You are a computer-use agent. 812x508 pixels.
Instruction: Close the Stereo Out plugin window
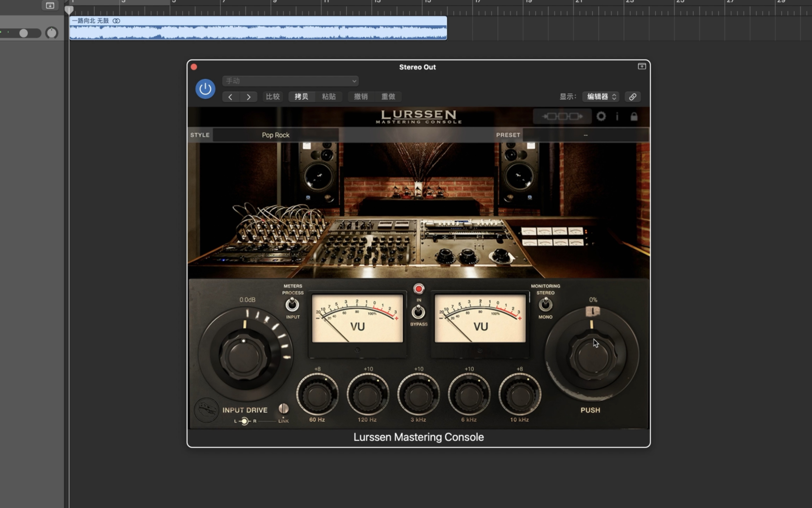click(x=194, y=67)
